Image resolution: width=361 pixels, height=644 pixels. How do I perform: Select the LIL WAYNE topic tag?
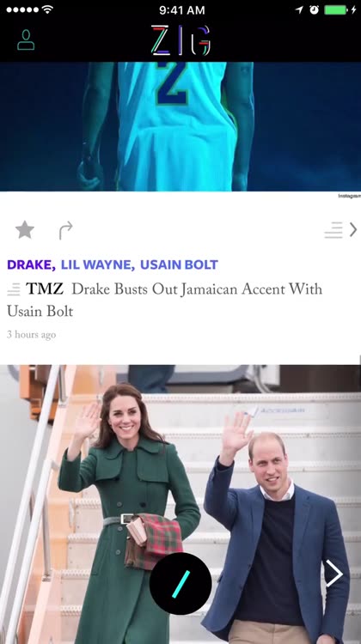pyautogui.click(x=97, y=265)
